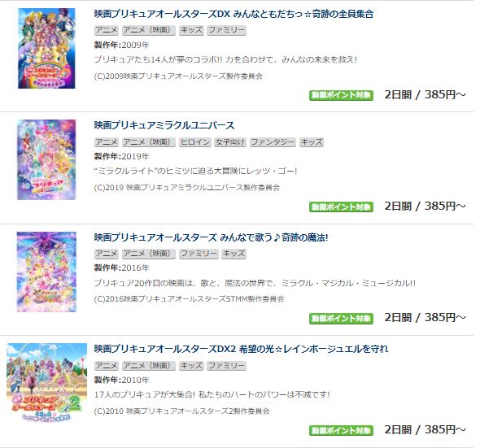Open the オールスターズDX2 poster thumbnail

[x=47, y=382]
